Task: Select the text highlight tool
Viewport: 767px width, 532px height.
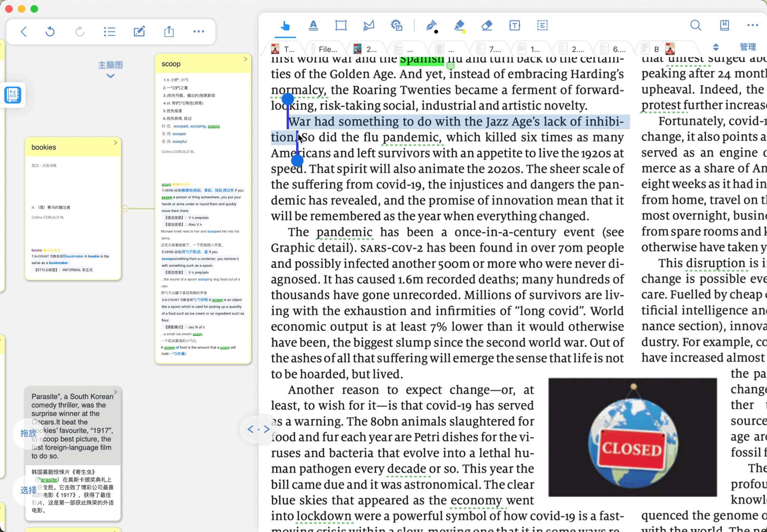Action: tap(313, 26)
